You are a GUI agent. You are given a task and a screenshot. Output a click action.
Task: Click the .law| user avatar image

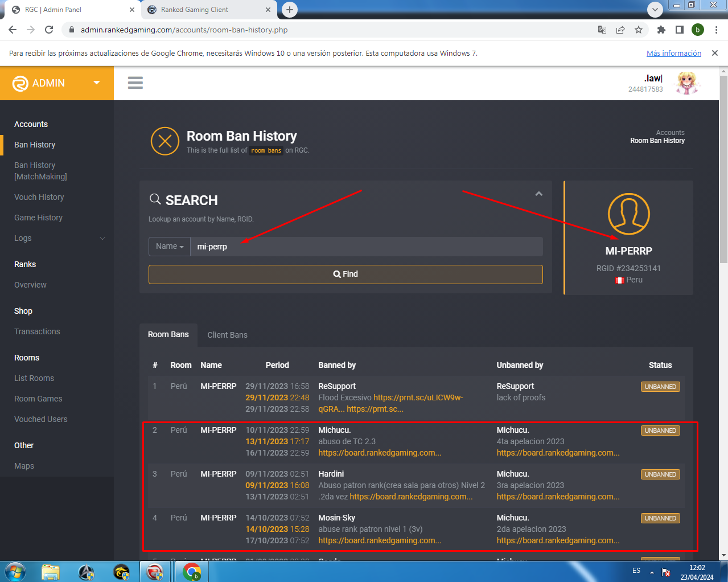(x=687, y=83)
